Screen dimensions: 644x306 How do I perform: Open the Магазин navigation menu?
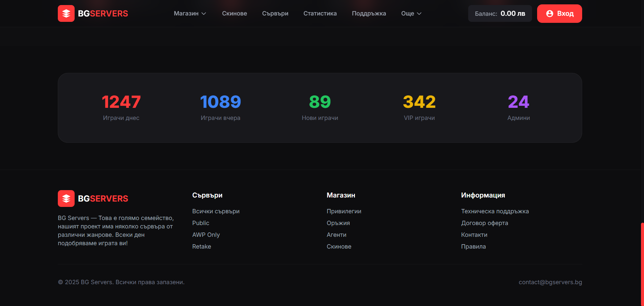click(186, 13)
